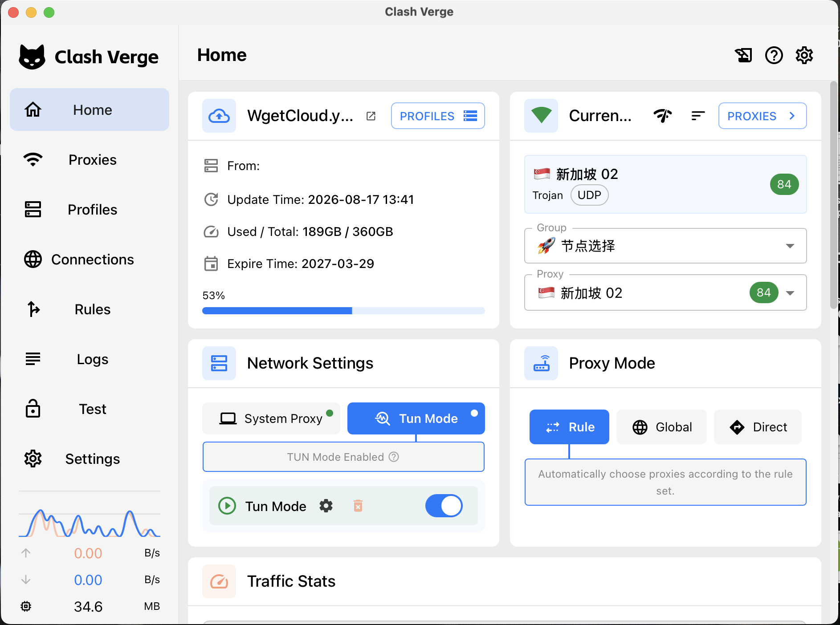Click the memory chip icon in sidebar
Screen dimensions: 840x625
[26, 606]
